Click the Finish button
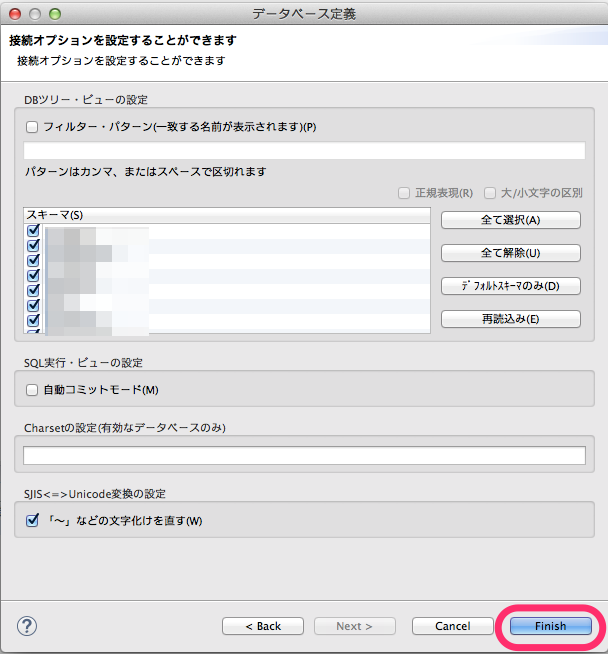Screen dimensions: 608x654 pos(550,626)
